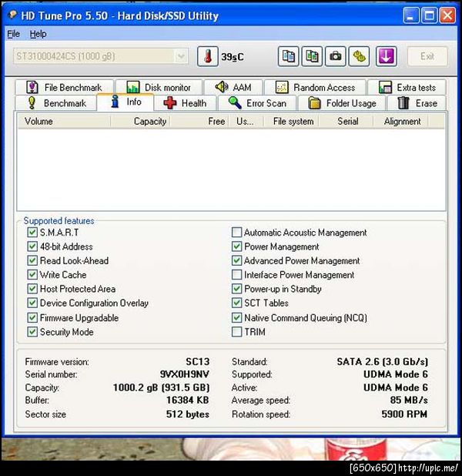Image resolution: width=462 pixels, height=476 pixels.
Task: Select the Info tab
Action: click(x=126, y=102)
